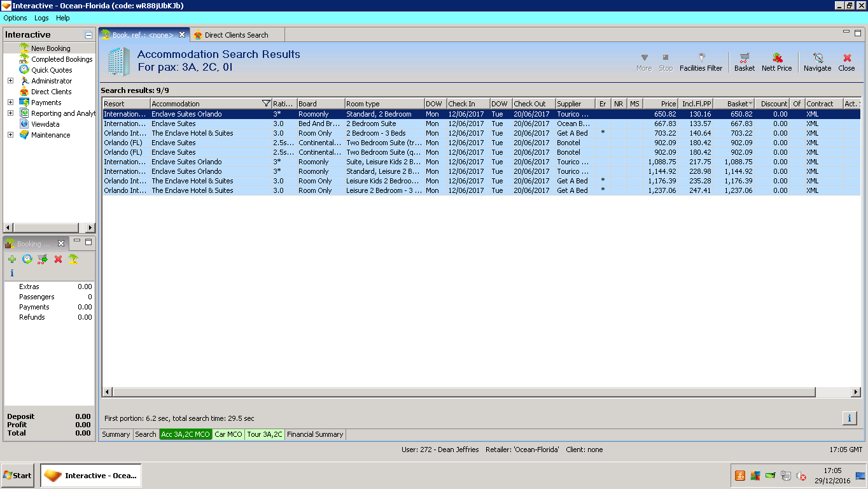Select the Acc 3A,2C MCO tab

(185, 434)
